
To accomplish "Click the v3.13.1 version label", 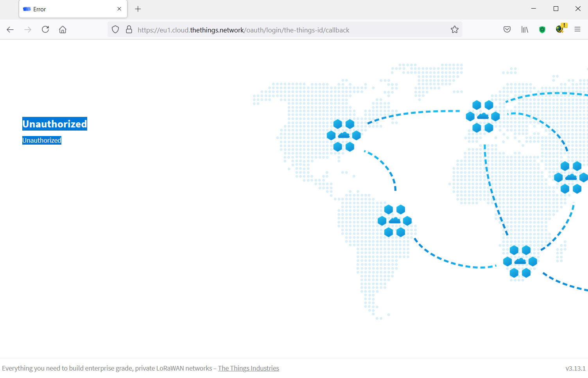I will [575, 368].
